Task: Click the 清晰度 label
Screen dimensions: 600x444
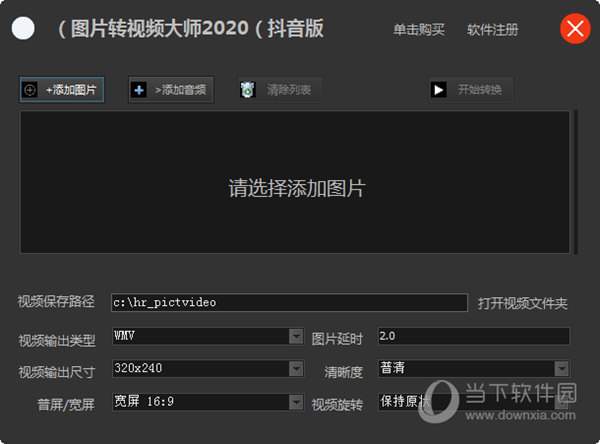Action: [x=344, y=372]
